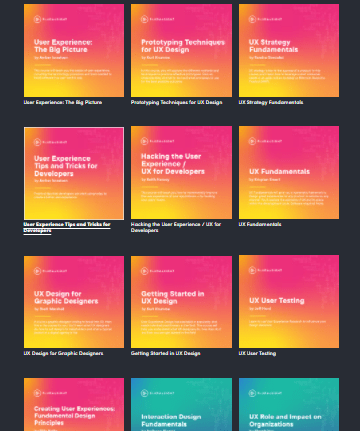Open User Experience Tips and Tricks thumbnail
The height and width of the screenshot is (431, 360).
[74, 173]
